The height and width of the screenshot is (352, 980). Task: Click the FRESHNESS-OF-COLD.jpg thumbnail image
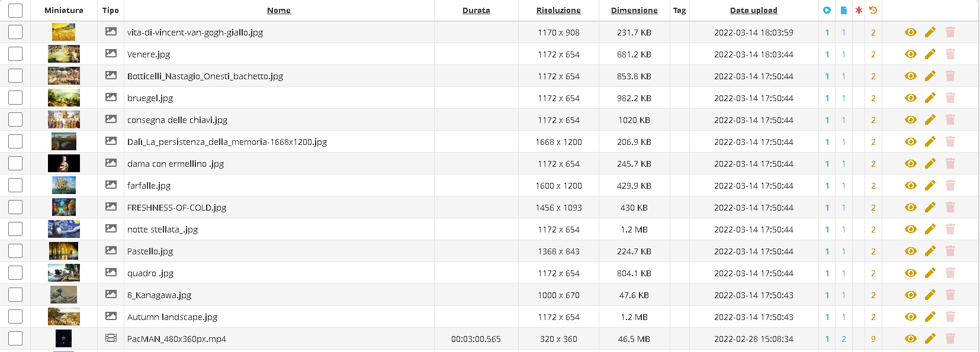pos(64,208)
